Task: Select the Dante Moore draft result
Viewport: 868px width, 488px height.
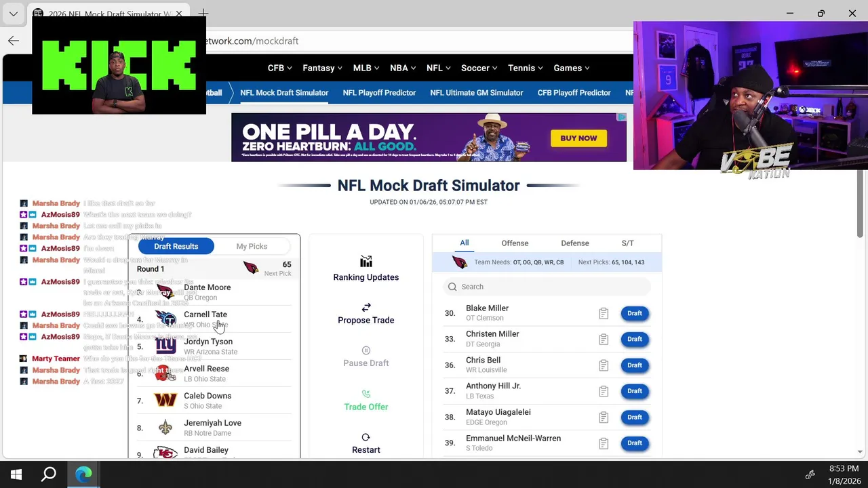Action: coord(214,291)
